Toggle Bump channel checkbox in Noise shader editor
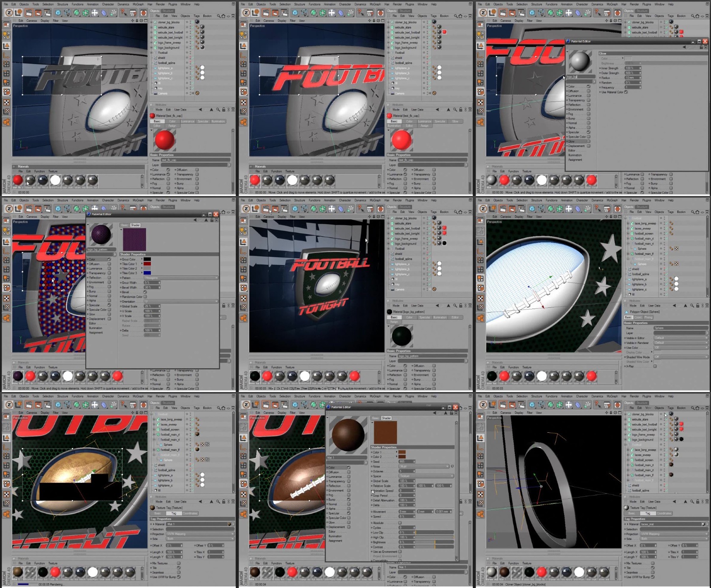 pos(349,499)
